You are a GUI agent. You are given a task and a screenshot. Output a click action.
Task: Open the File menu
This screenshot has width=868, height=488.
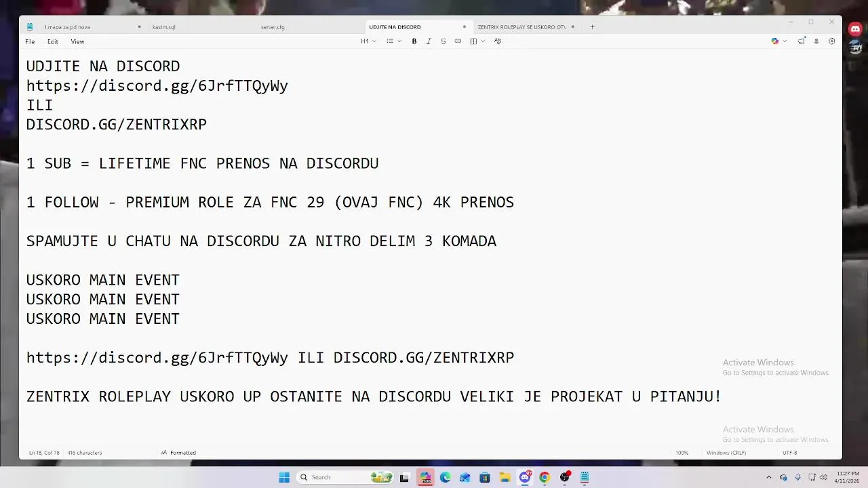pos(30,41)
